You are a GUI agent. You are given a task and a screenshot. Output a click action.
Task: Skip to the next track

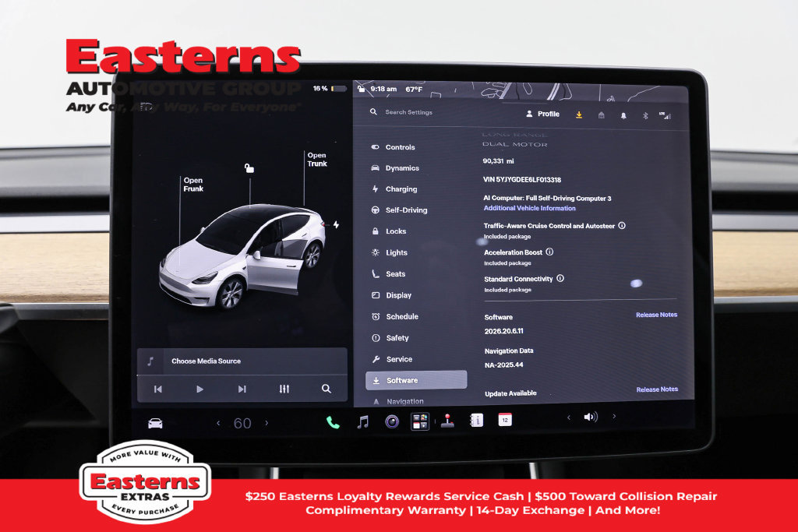pos(242,389)
